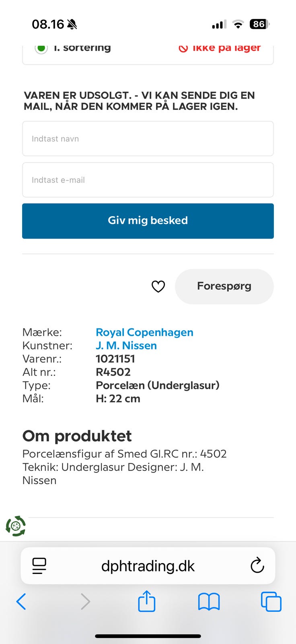The height and width of the screenshot is (644, 296).
Task: Open Safari page menu icon
Action: pos(39,566)
